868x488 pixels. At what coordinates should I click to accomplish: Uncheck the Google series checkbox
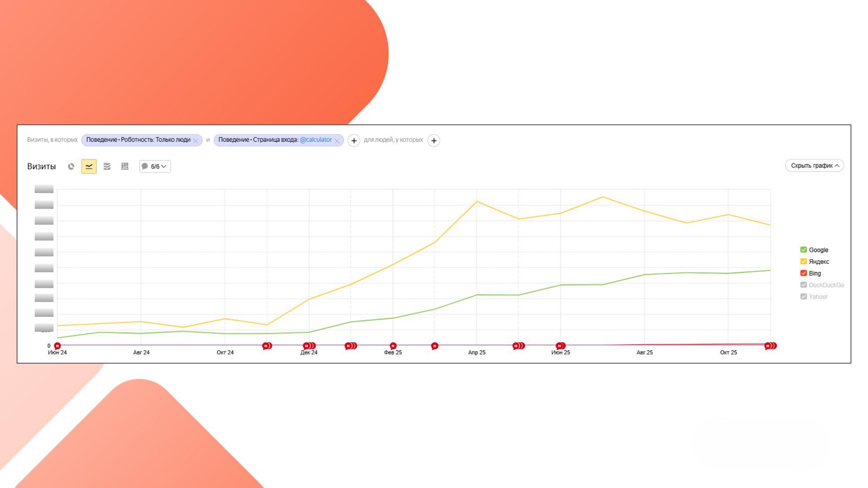point(803,249)
